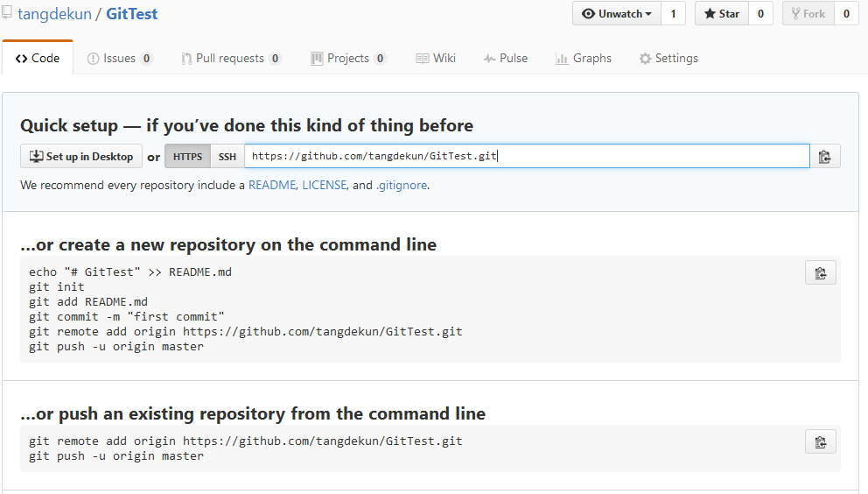Image resolution: width=868 pixels, height=494 pixels.
Task: Copy the push existing repository commands
Action: pyautogui.click(x=821, y=441)
